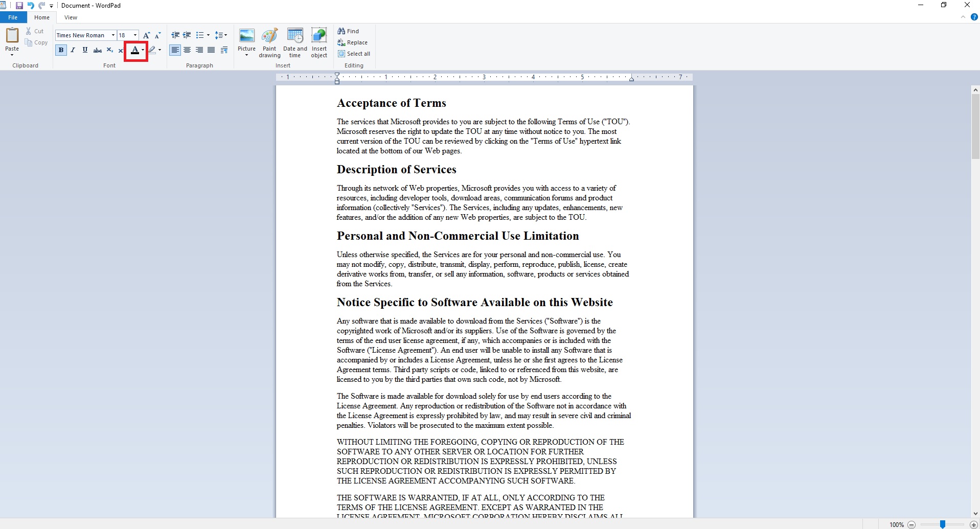Open the line spacing dropdown
980x529 pixels.
pos(221,35)
